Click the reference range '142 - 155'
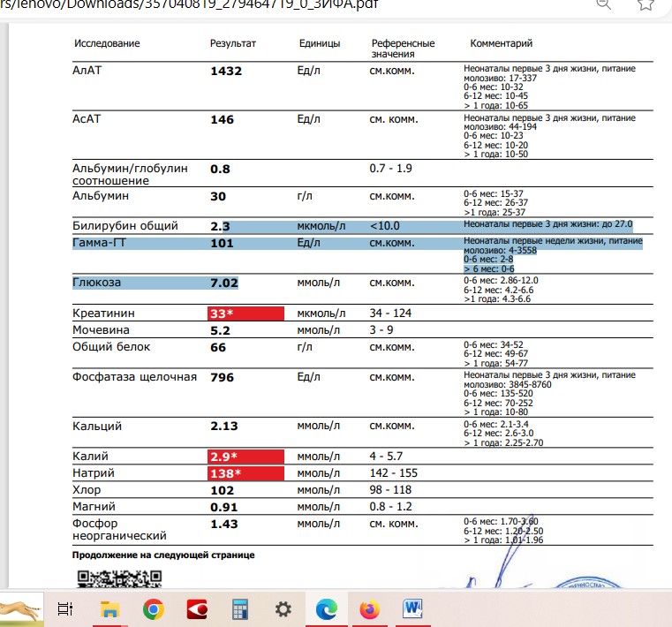Screen dimensions: 672x627 [x=394, y=473]
